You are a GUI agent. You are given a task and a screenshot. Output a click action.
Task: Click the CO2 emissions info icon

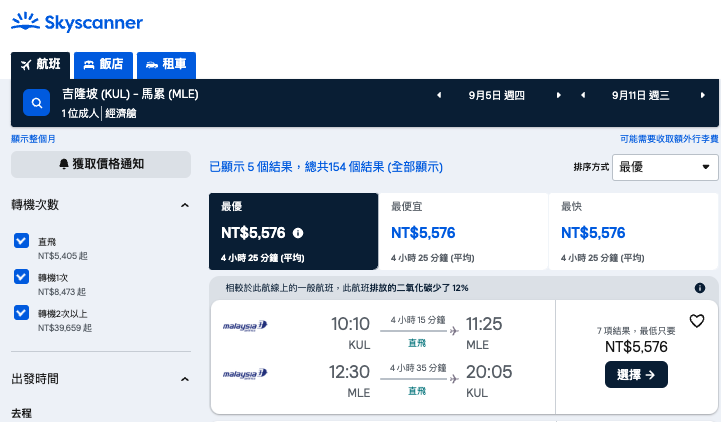[700, 288]
